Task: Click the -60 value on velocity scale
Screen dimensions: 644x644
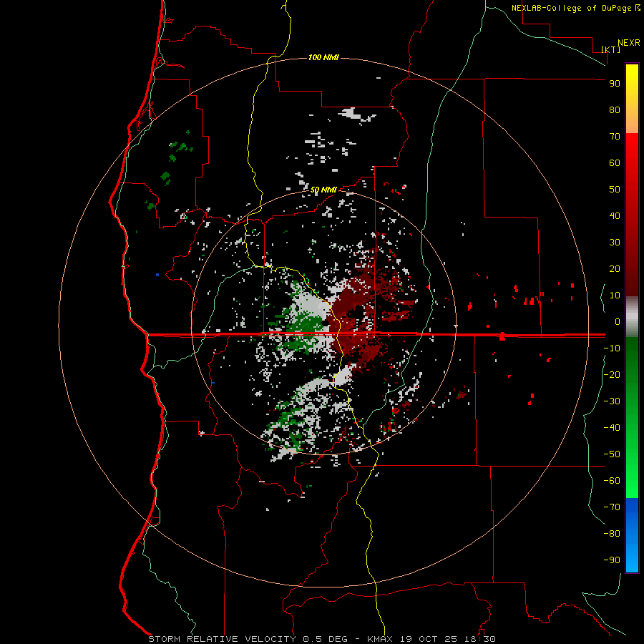Action: 612,481
